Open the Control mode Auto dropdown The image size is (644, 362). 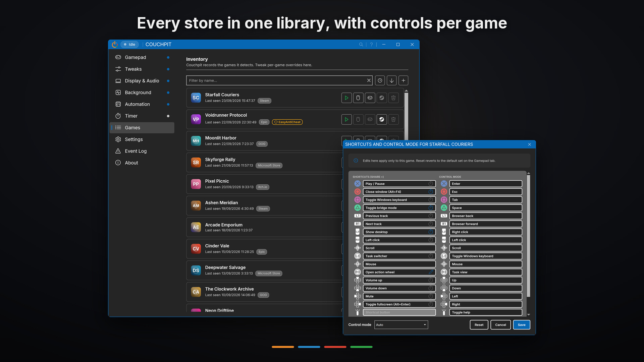coord(401,325)
